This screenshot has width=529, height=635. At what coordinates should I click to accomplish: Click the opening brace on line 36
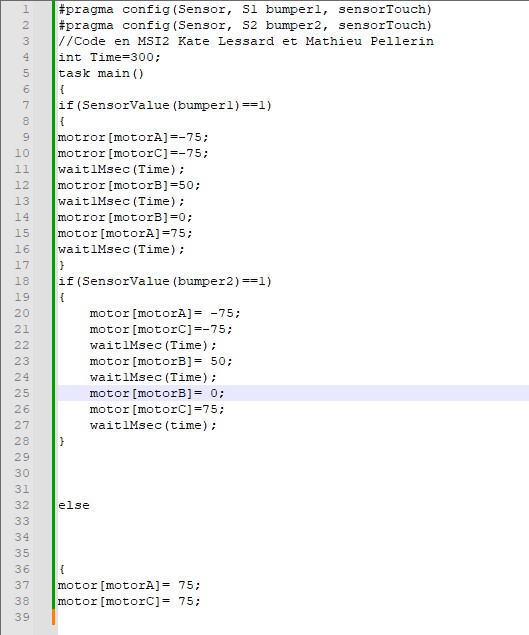(62, 569)
